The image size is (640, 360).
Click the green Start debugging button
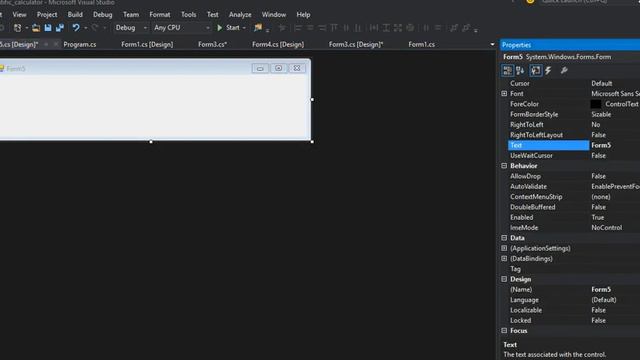pyautogui.click(x=229, y=28)
